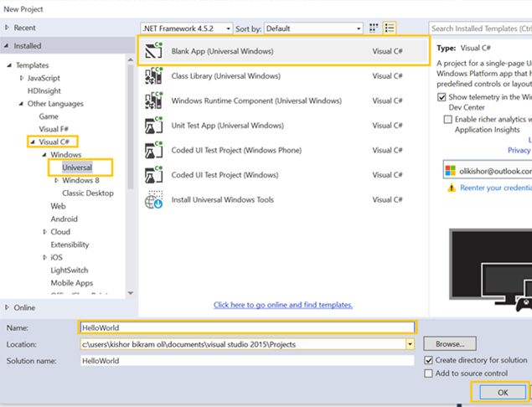Select HDInsight in templates tree
This screenshot has width=532, height=407.
[x=44, y=91]
